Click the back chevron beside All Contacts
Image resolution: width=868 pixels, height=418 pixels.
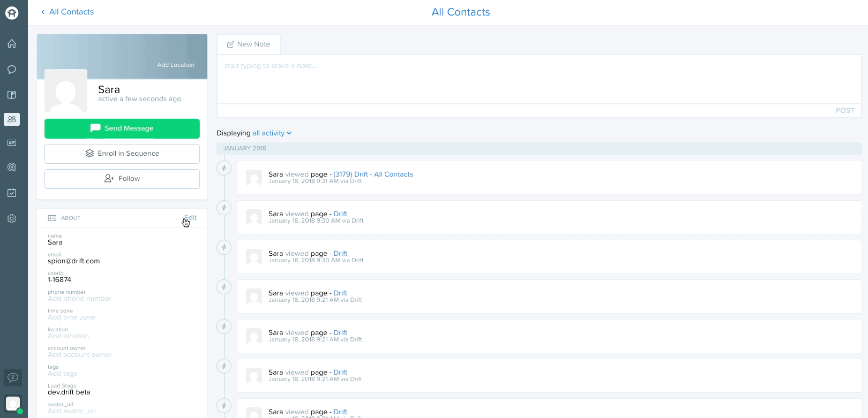tap(43, 12)
